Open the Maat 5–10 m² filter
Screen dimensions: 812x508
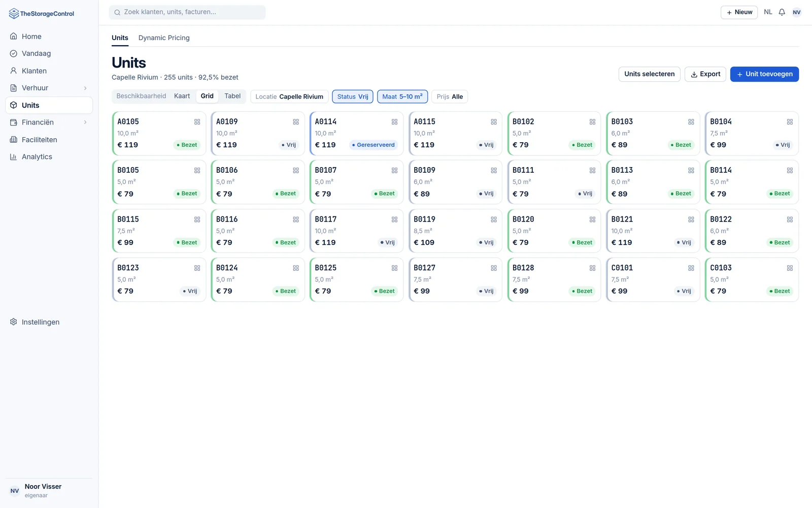tap(402, 97)
